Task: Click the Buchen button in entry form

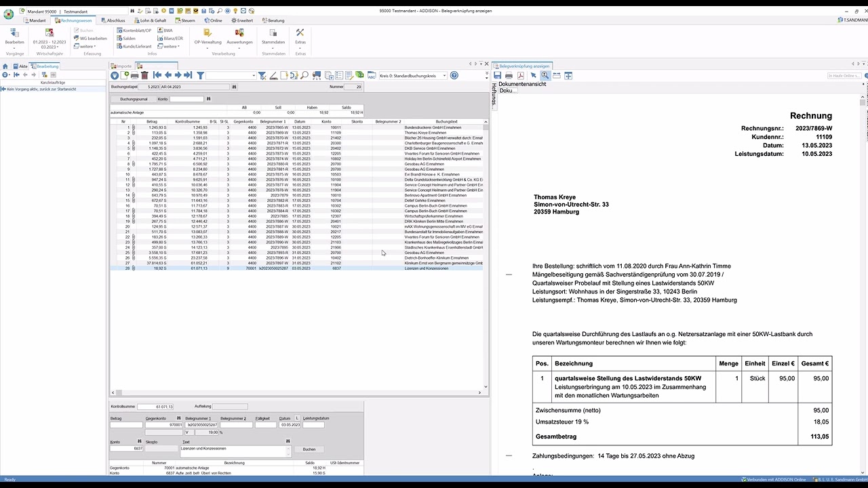Action: (x=309, y=449)
